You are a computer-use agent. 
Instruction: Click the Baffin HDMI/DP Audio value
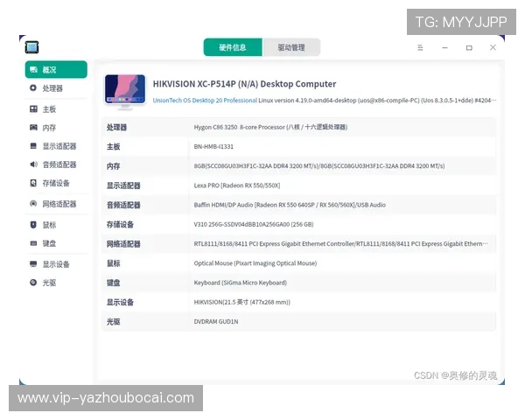pyautogui.click(x=290, y=205)
